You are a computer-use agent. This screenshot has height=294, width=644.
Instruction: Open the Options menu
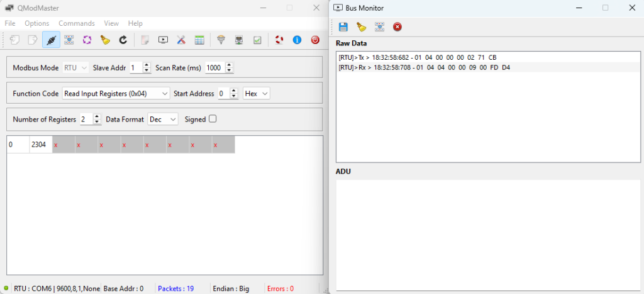tap(37, 23)
